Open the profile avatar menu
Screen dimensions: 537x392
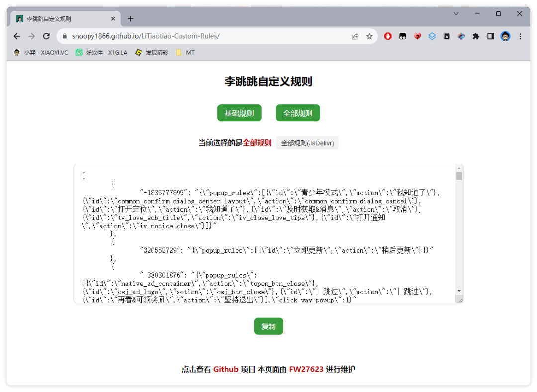tap(506, 36)
